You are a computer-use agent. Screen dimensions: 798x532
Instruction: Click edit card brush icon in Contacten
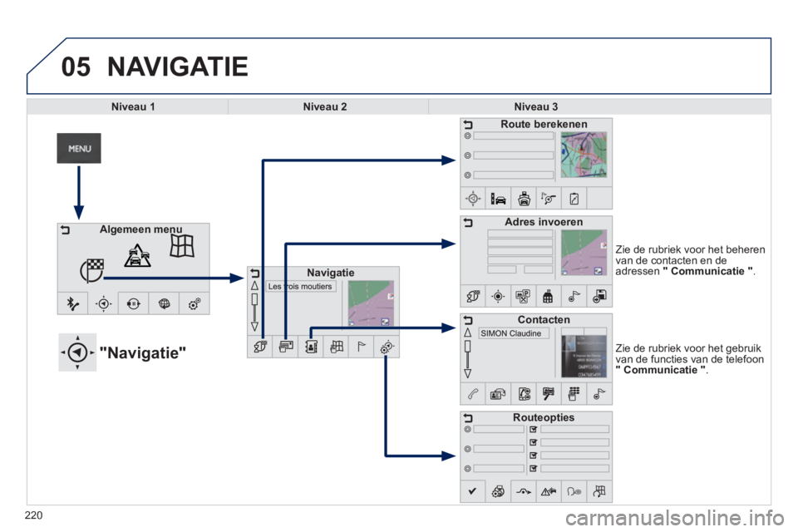coord(549,394)
